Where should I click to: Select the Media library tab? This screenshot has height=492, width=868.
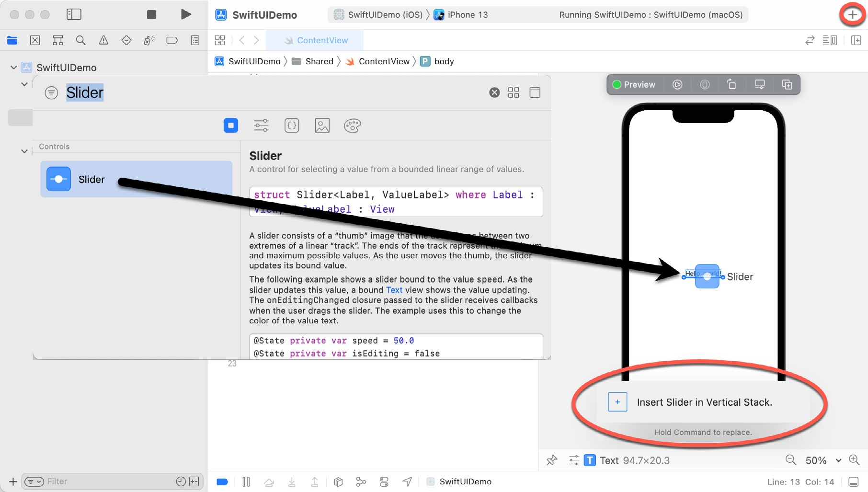point(322,126)
